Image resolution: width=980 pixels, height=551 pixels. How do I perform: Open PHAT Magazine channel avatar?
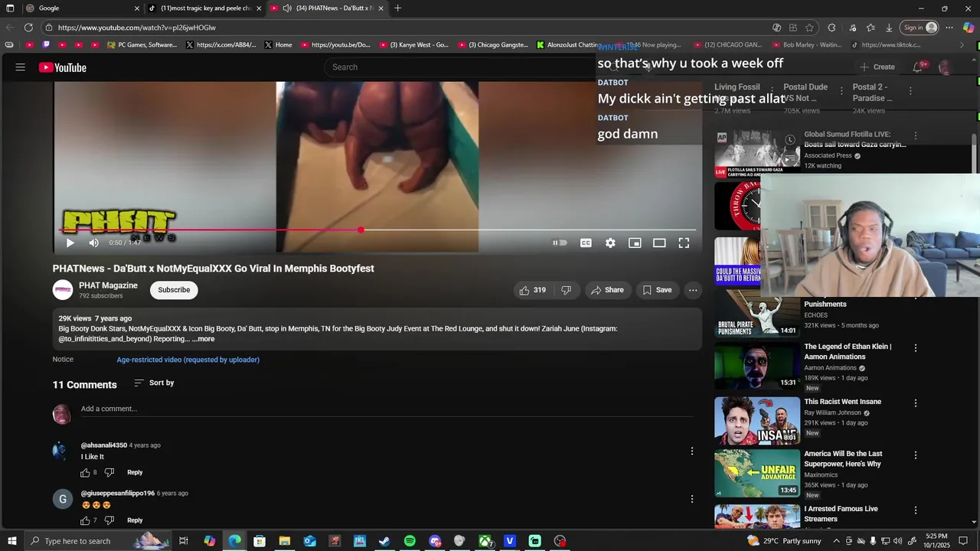tap(63, 290)
